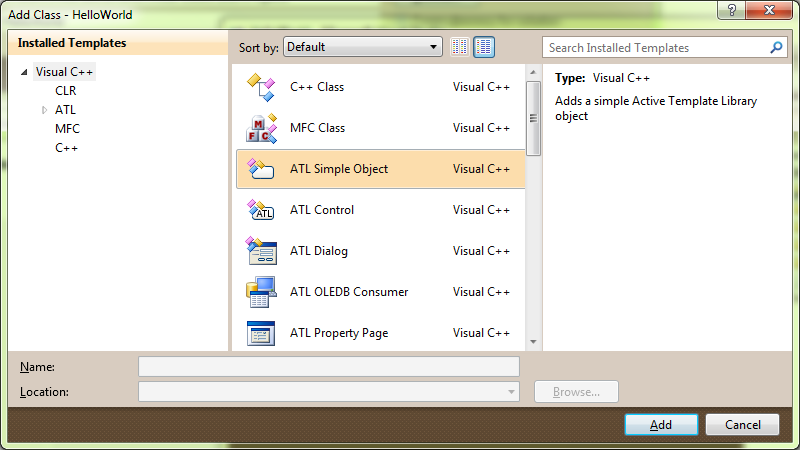
Task: Click the ATL Simple Object icon
Action: (261, 169)
